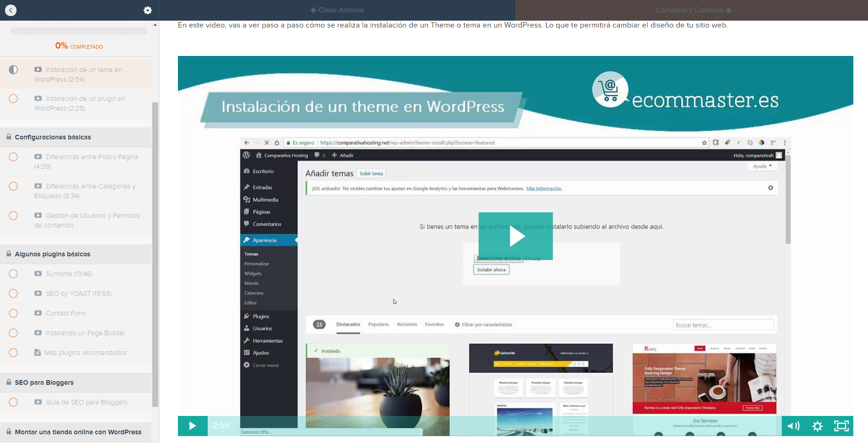Click video icon beside Contact Form
The image size is (868, 443).
point(38,313)
